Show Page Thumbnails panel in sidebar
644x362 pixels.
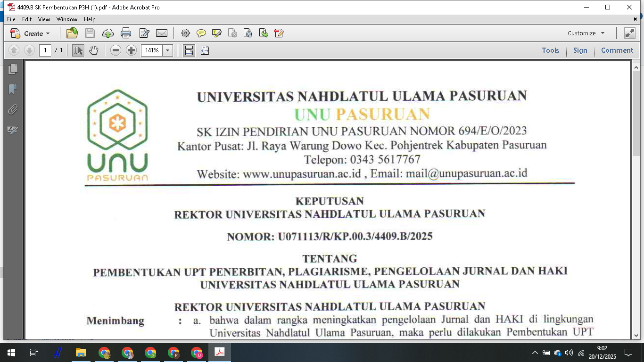tap(13, 69)
